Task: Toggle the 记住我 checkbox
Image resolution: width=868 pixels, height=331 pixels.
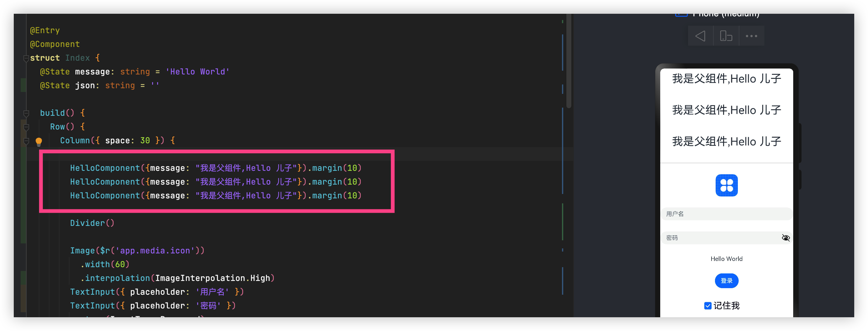Action: 707,306
